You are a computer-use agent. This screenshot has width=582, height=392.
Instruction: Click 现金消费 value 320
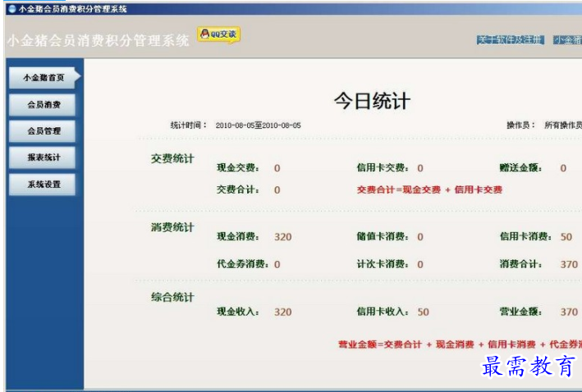click(283, 237)
